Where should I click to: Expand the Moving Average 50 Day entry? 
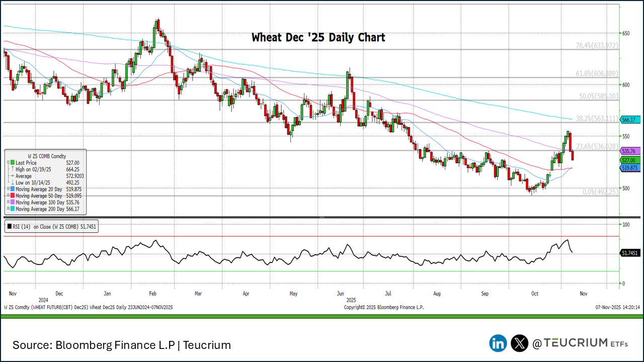tap(7, 196)
